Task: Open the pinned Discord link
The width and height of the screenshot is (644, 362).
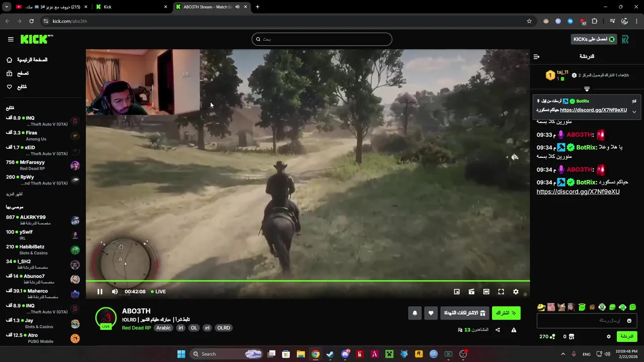Action: pos(593,110)
